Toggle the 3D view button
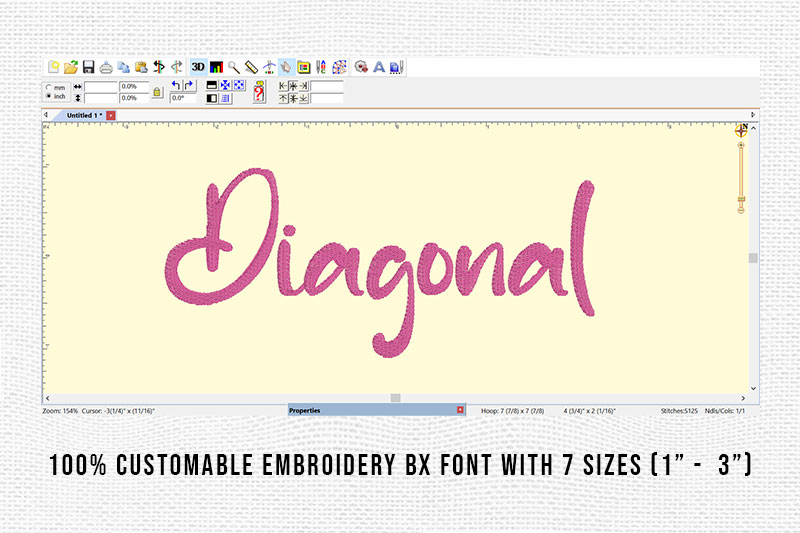This screenshot has height=533, width=800. (x=198, y=67)
